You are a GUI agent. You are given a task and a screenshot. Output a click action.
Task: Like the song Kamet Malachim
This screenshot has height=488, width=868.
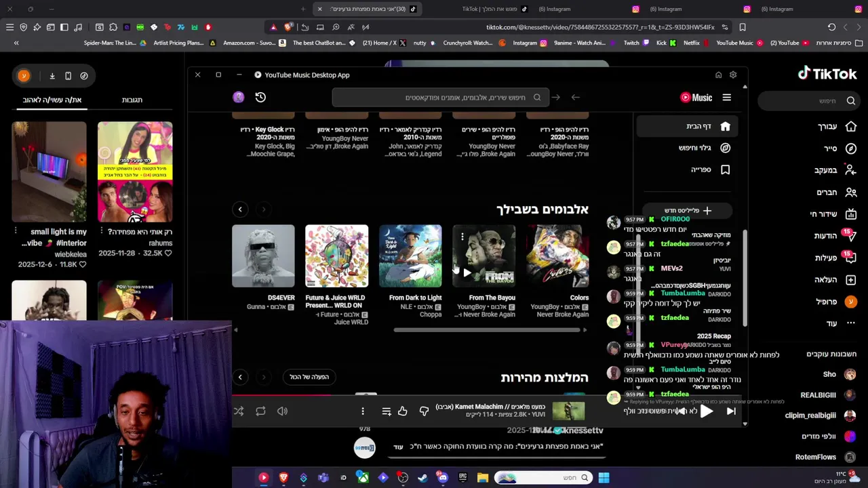click(x=403, y=411)
